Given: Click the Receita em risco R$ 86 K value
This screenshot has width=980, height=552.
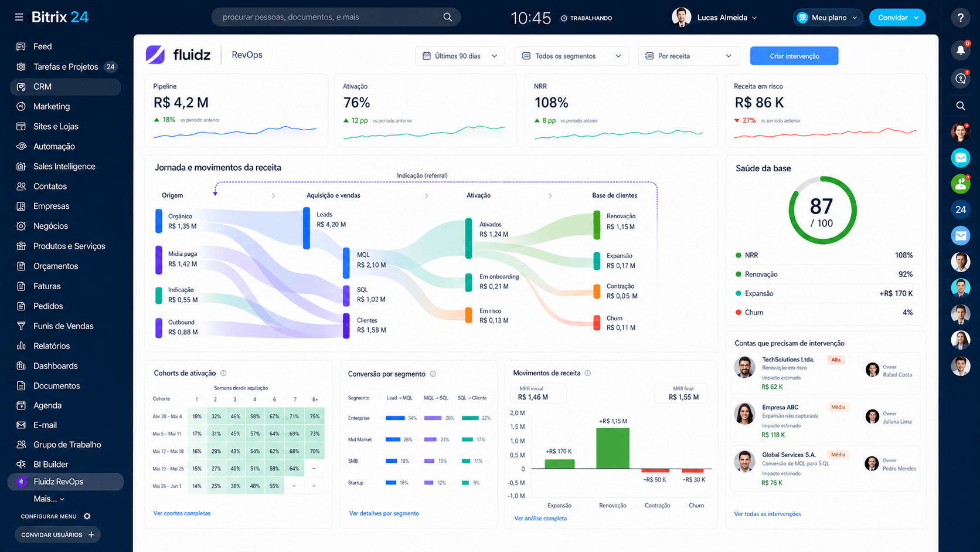Looking at the screenshot, I should coord(759,103).
